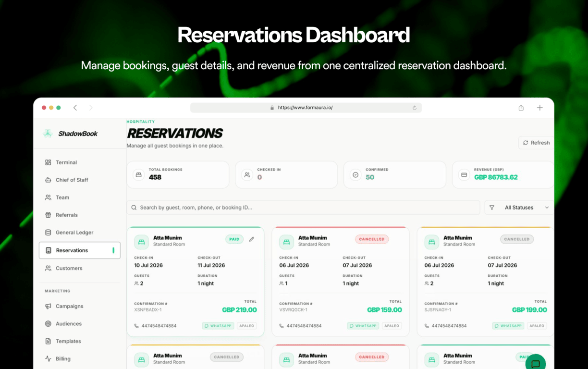Viewport: 588px width, 369px height.
Task: Click the Checked In people icon
Action: point(247,175)
